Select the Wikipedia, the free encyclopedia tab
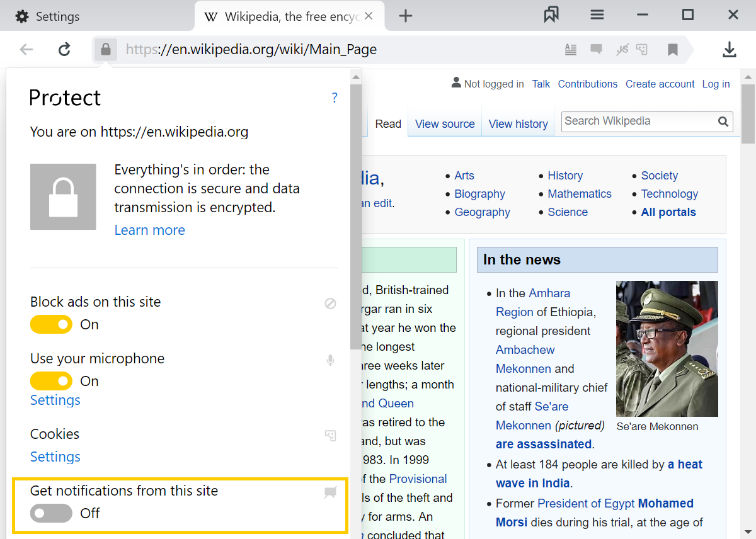Screen dimensions: 756x539 pos(290,16)
